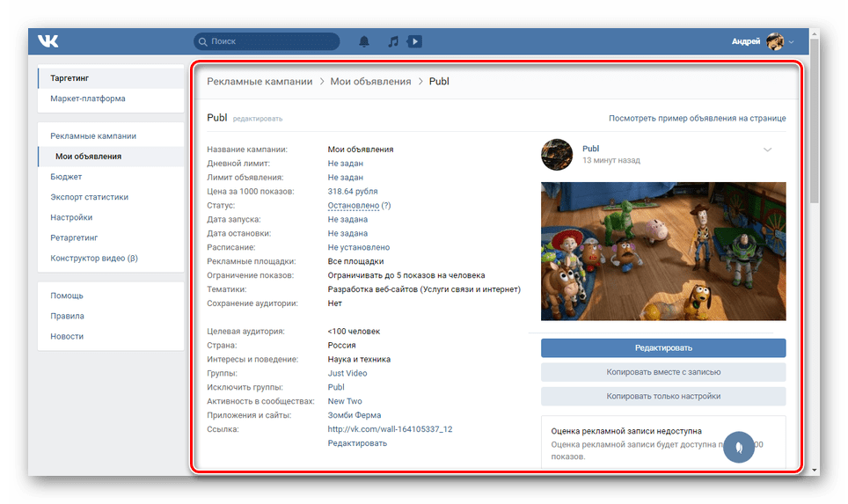
Task: Focus the Поиск search field
Action: click(x=267, y=41)
